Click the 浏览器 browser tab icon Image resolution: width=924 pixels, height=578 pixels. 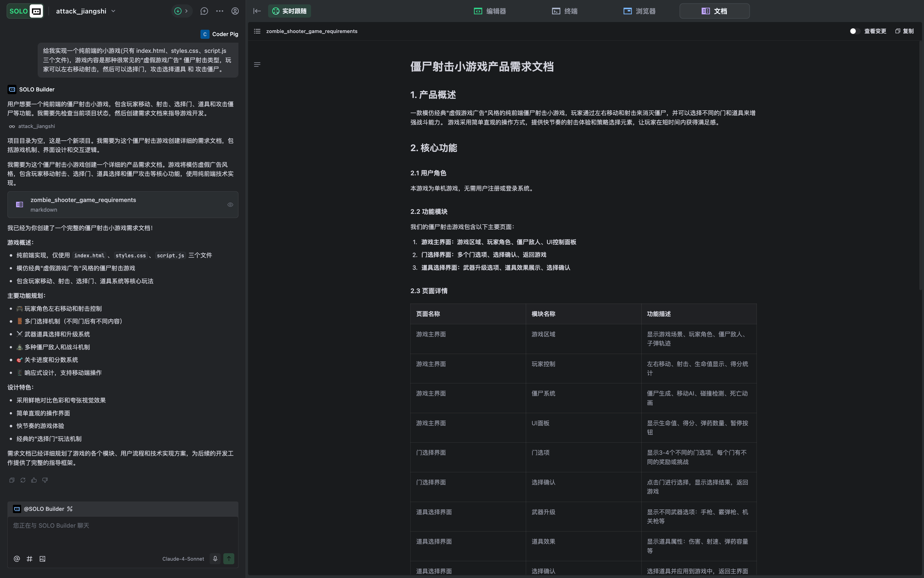click(627, 11)
